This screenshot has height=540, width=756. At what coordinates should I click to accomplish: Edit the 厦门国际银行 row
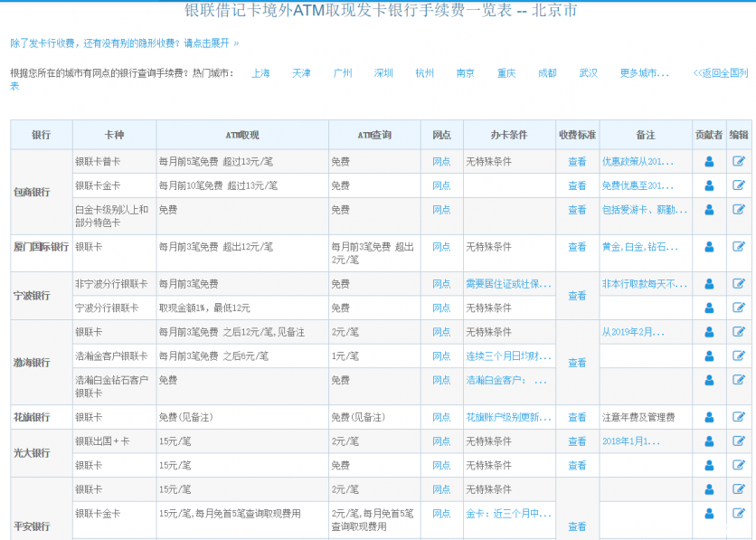pos(739,246)
